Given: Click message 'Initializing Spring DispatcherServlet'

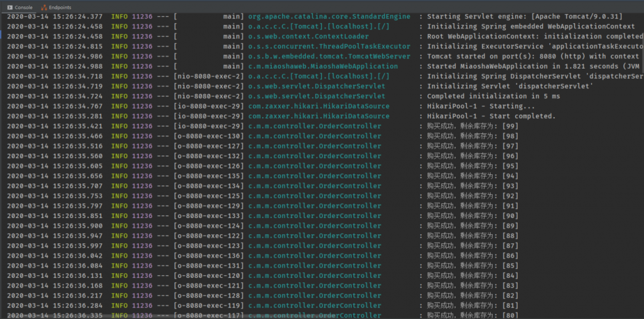Looking at the screenshot, I should click(504, 77).
